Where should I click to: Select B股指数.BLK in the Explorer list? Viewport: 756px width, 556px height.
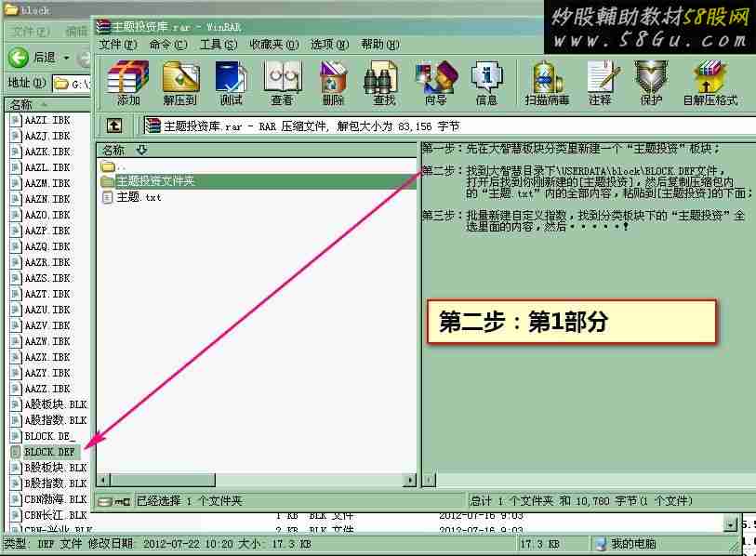(56, 483)
